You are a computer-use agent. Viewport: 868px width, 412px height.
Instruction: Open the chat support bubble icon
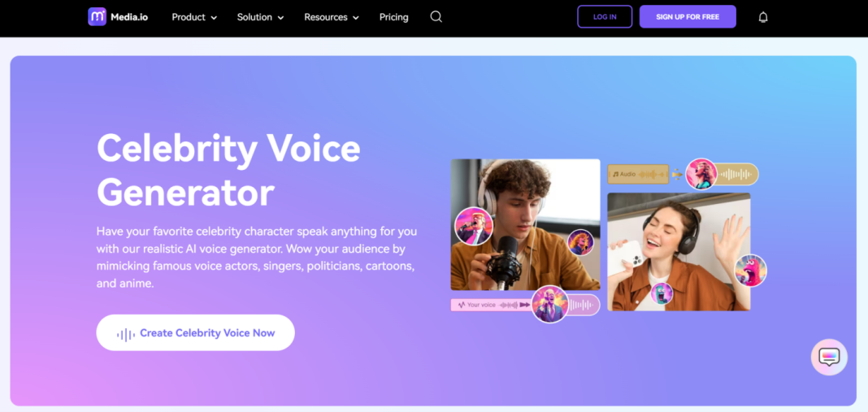tap(829, 358)
